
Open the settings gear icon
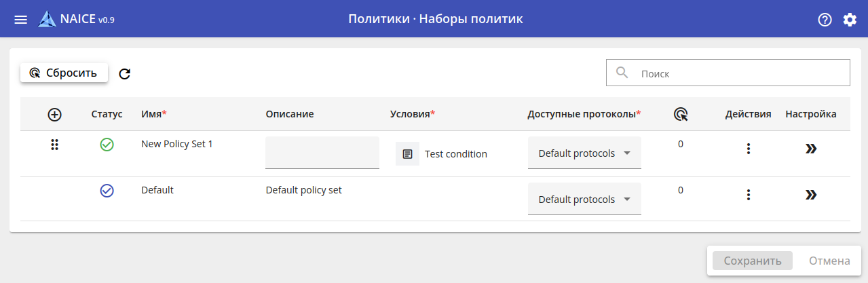(x=850, y=20)
